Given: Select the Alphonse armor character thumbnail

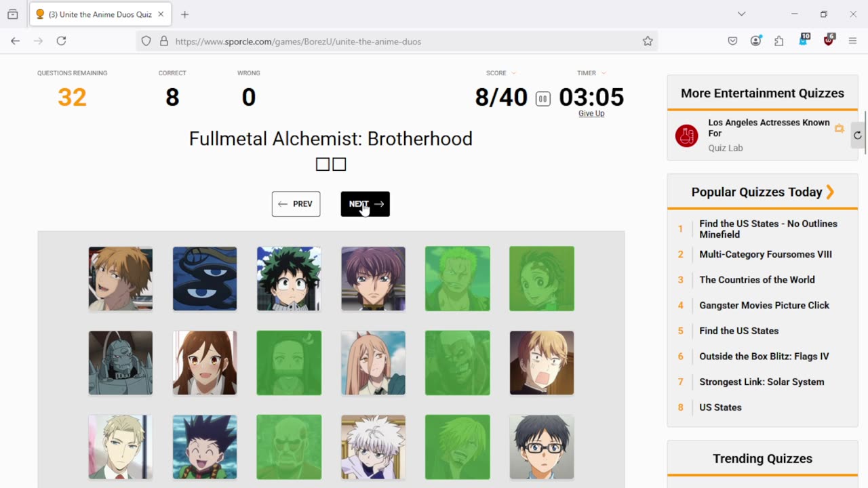Looking at the screenshot, I should (121, 363).
